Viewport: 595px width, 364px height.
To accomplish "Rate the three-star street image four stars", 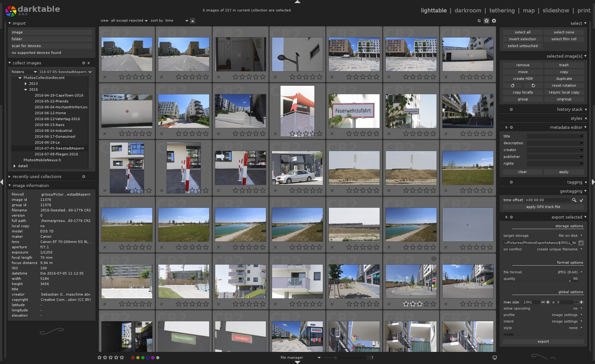I will coord(426,304).
